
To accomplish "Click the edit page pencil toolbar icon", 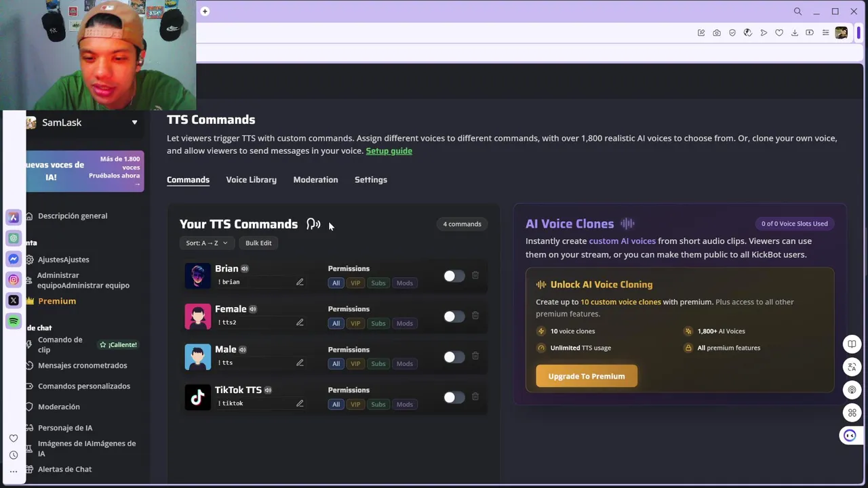I will point(701,33).
